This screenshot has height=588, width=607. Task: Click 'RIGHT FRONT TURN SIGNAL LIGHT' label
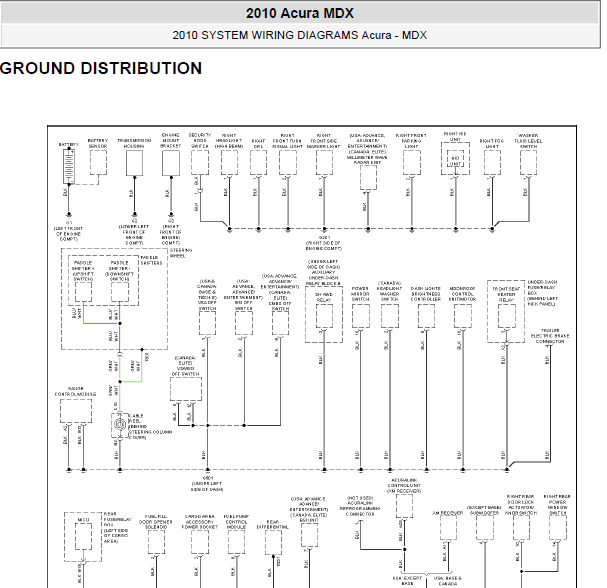pos(288,141)
